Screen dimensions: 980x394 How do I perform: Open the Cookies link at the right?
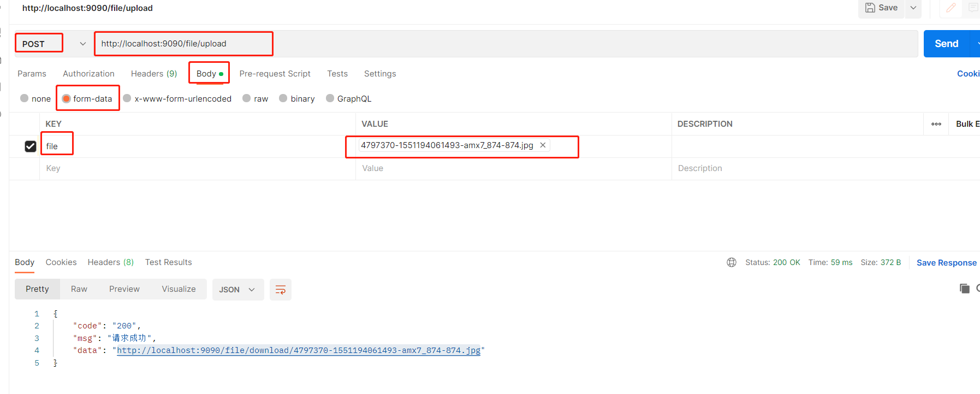coord(968,74)
